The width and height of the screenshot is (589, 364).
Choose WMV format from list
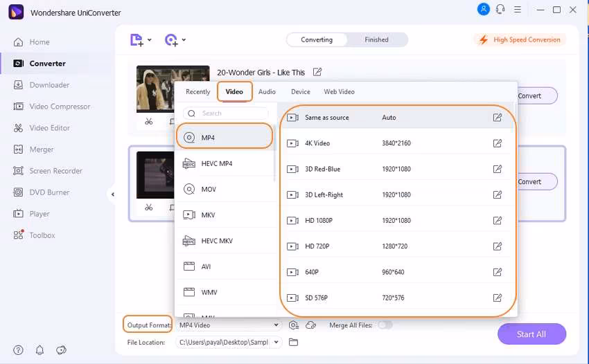[x=225, y=292]
